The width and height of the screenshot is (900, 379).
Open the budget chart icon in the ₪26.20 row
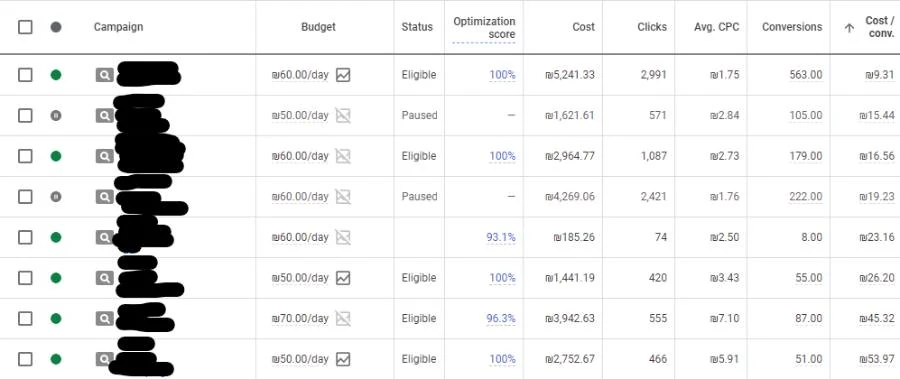pos(343,278)
